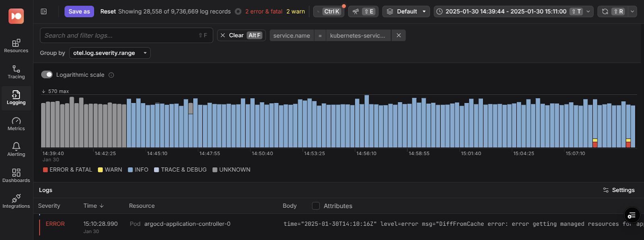
Task: Open Tracing in the sidebar
Action: pyautogui.click(x=16, y=72)
